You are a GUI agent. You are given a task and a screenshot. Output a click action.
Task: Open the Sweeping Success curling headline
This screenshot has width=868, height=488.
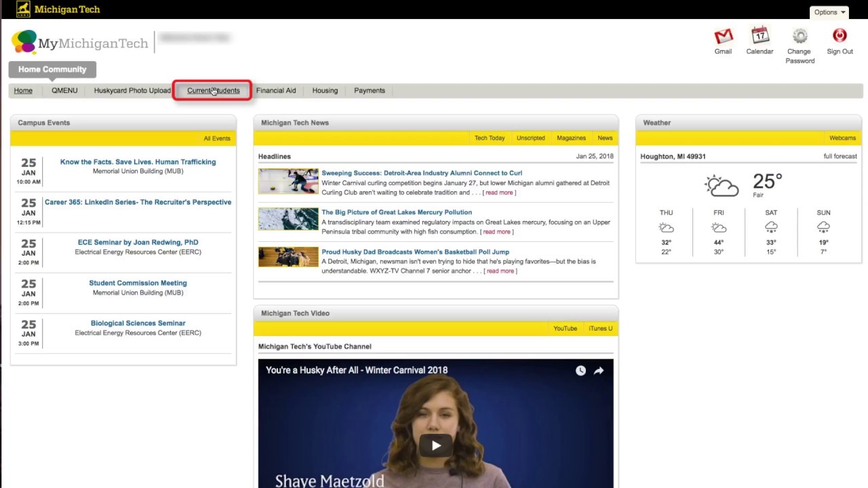pos(422,173)
